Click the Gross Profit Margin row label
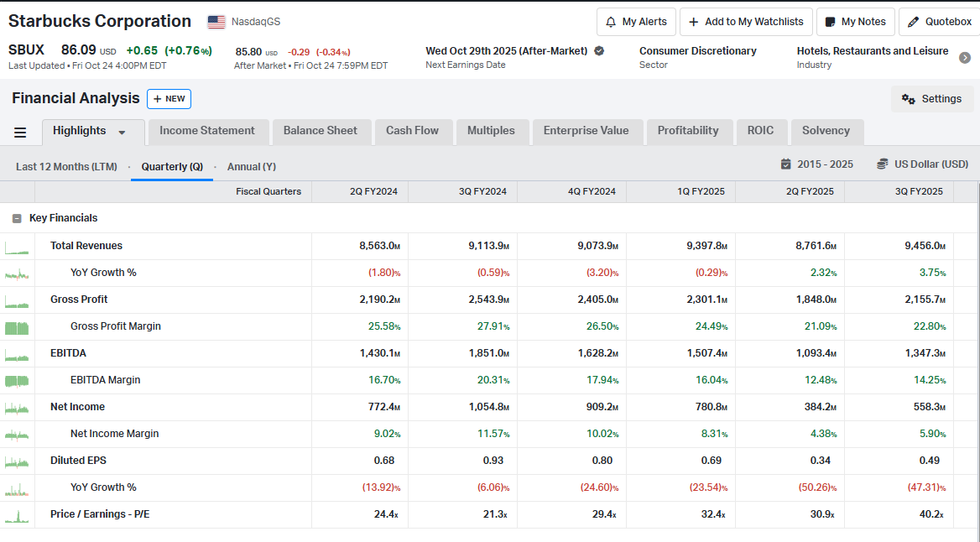 116,326
